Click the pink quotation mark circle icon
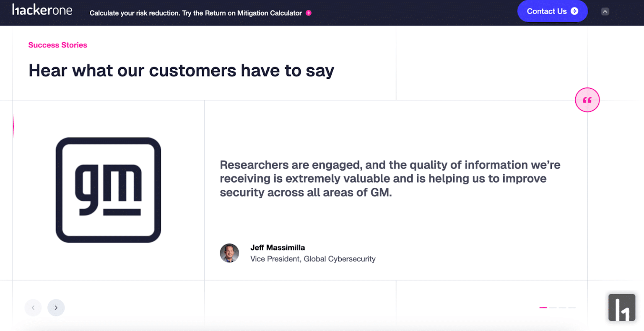 click(587, 100)
